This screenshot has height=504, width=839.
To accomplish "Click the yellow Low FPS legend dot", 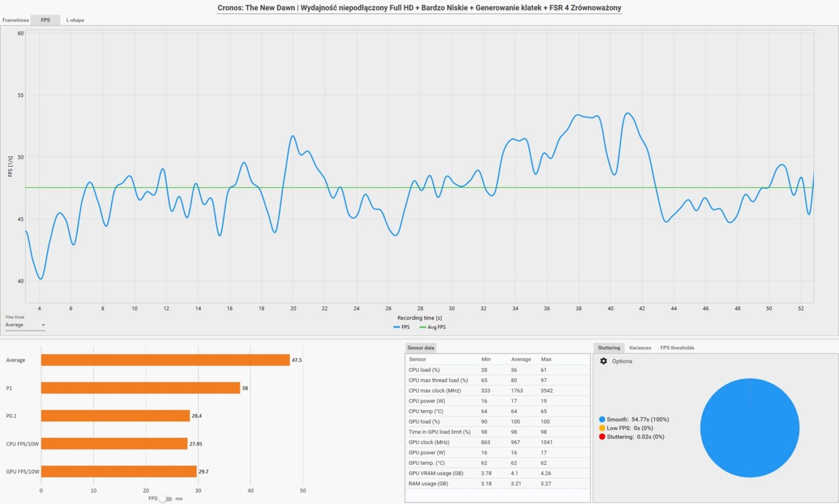I will (602, 428).
